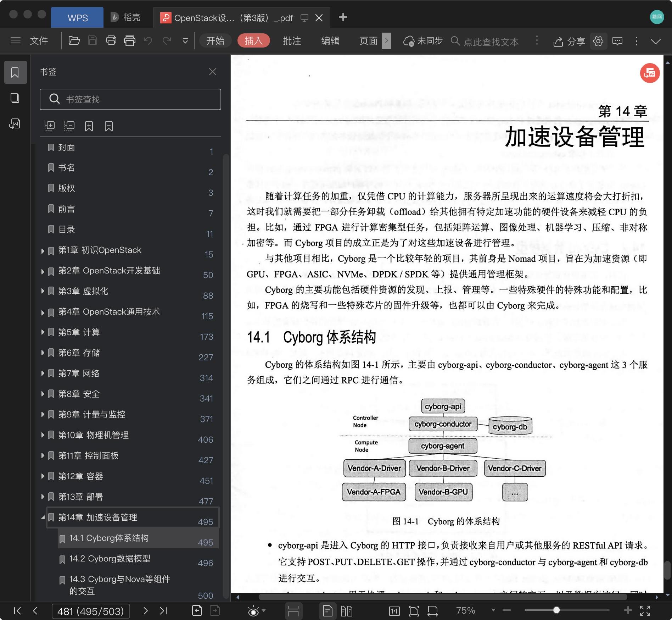Click the print preview icon
Viewport: 672px width, 620px height.
[x=130, y=40]
